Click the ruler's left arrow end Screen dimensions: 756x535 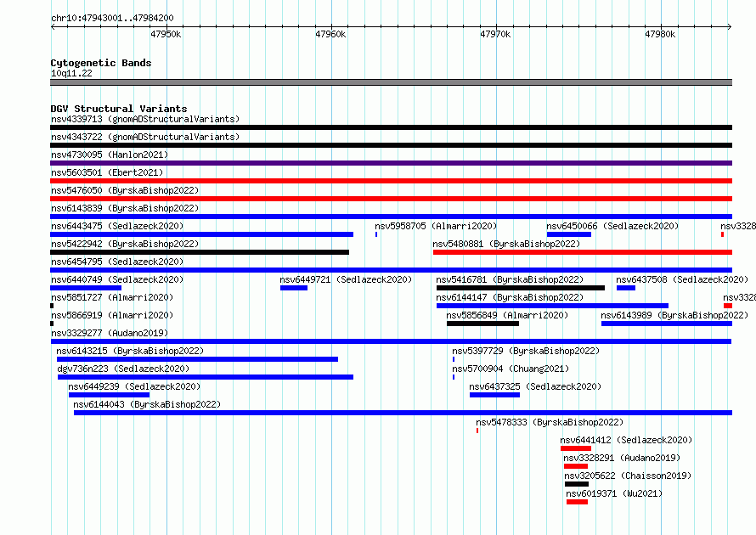53,26
